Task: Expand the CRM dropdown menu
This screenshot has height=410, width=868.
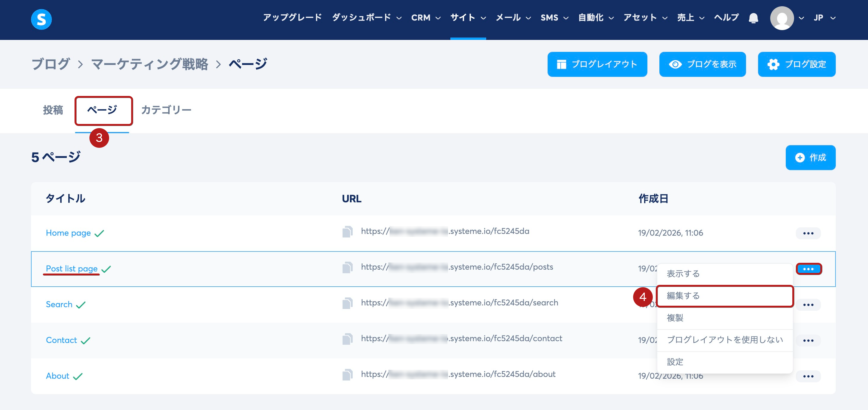Action: pos(426,18)
